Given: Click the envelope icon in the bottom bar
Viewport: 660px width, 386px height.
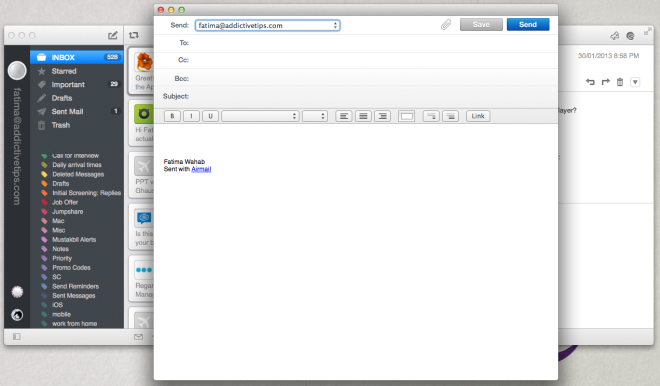Looking at the screenshot, I should (x=138, y=337).
